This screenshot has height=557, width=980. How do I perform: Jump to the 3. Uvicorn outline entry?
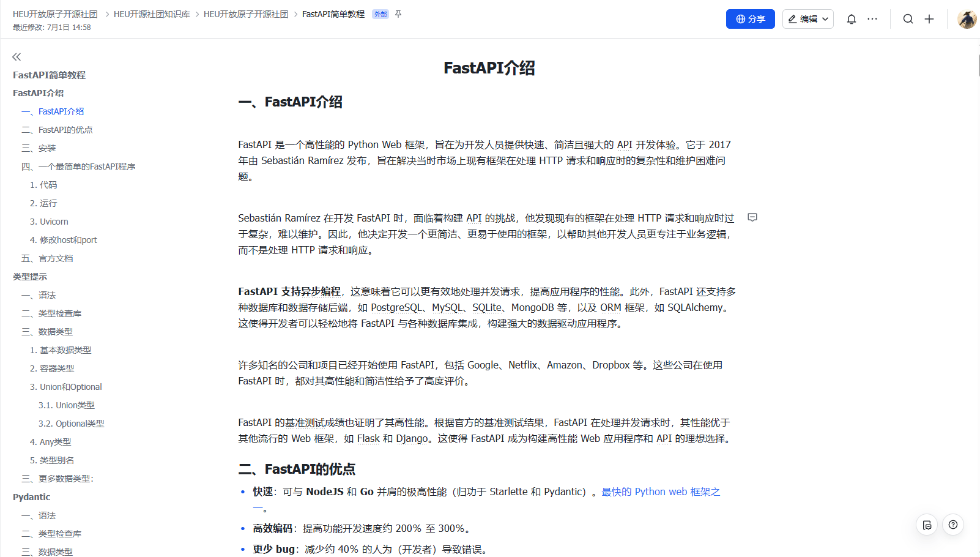point(49,221)
